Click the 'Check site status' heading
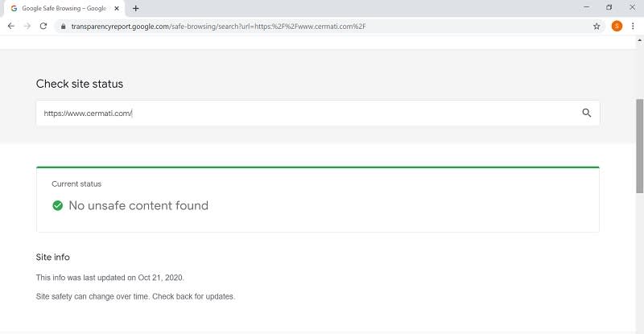Viewport: 644px width, 334px height. 80,84
